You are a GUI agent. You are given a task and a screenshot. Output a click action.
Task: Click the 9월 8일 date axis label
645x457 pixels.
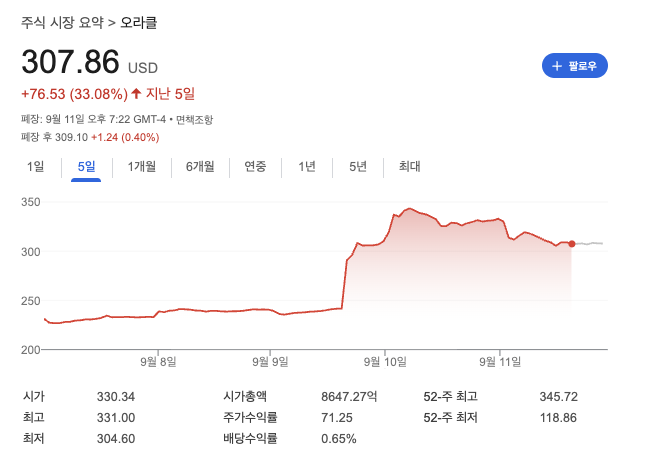click(x=158, y=361)
